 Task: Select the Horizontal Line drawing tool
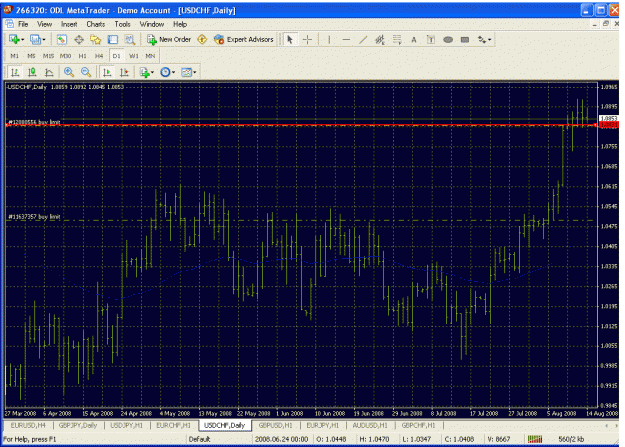346,39
